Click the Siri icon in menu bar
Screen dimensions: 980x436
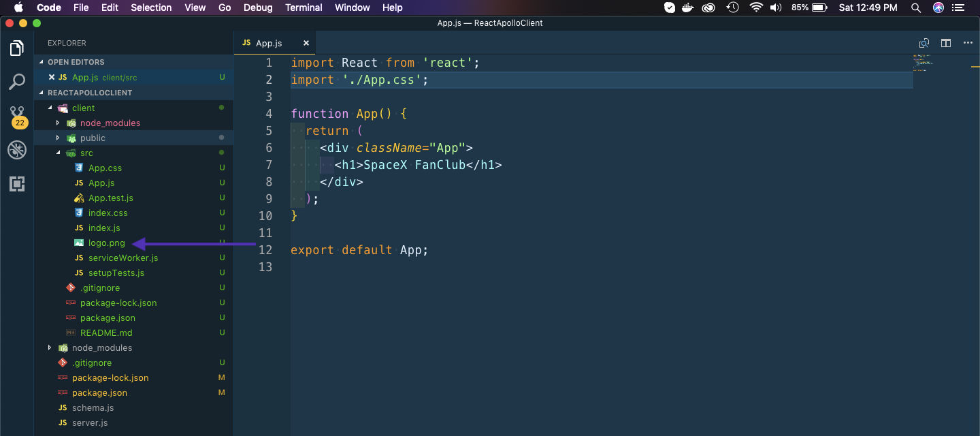[x=939, y=7]
